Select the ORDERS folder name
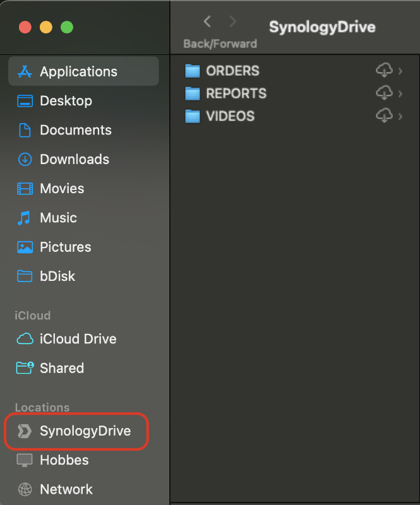This screenshot has width=420, height=505. (x=232, y=71)
